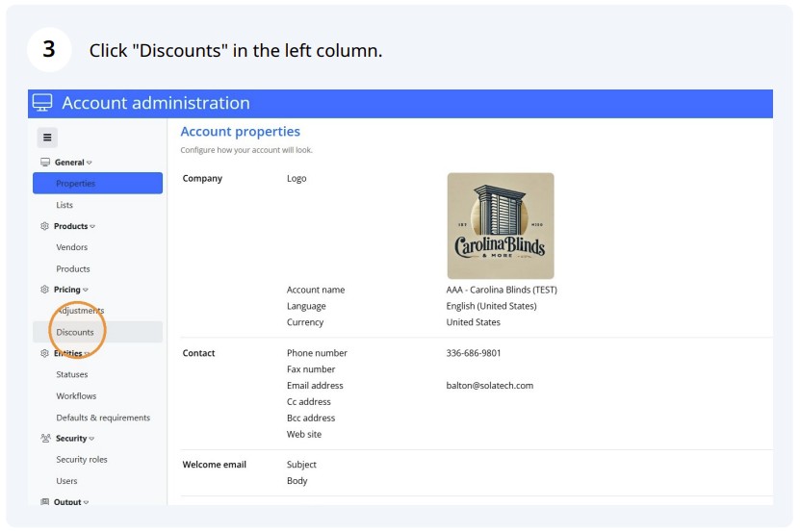The height and width of the screenshot is (532, 800).
Task: Collapse the General section chevron
Action: (x=90, y=163)
